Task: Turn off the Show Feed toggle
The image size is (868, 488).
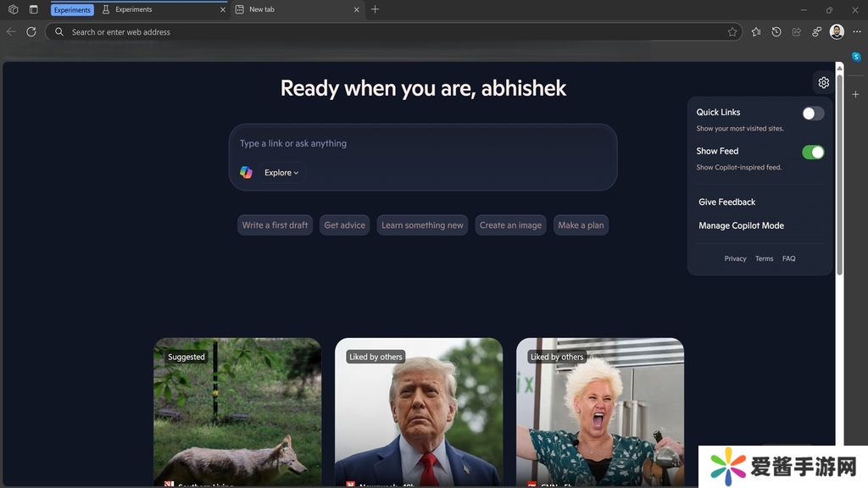Action: coord(813,152)
